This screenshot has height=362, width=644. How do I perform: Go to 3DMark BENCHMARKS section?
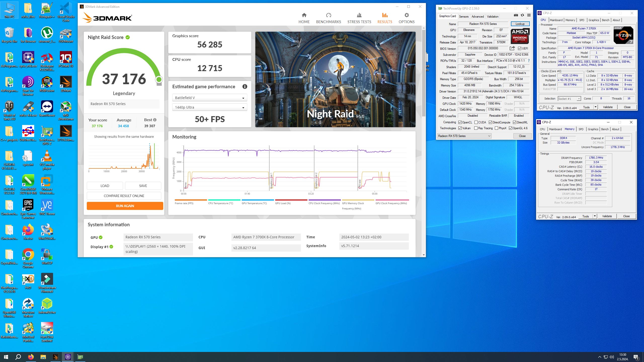coord(328,18)
